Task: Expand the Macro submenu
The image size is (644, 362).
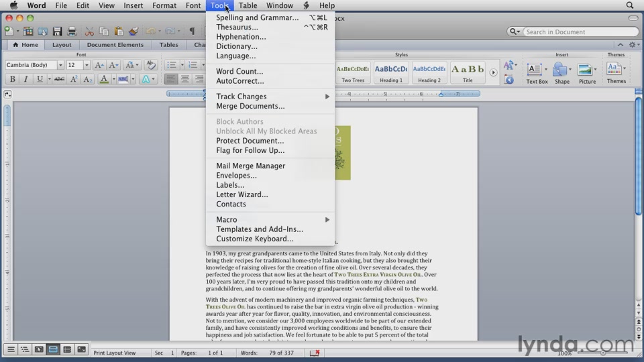Action: 270,220
